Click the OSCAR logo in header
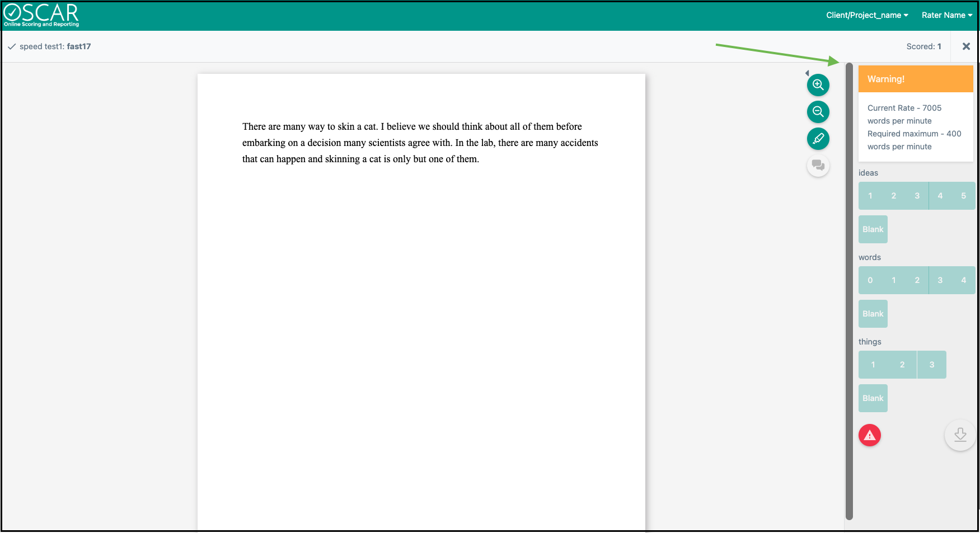The width and height of the screenshot is (980, 533). pos(41,15)
